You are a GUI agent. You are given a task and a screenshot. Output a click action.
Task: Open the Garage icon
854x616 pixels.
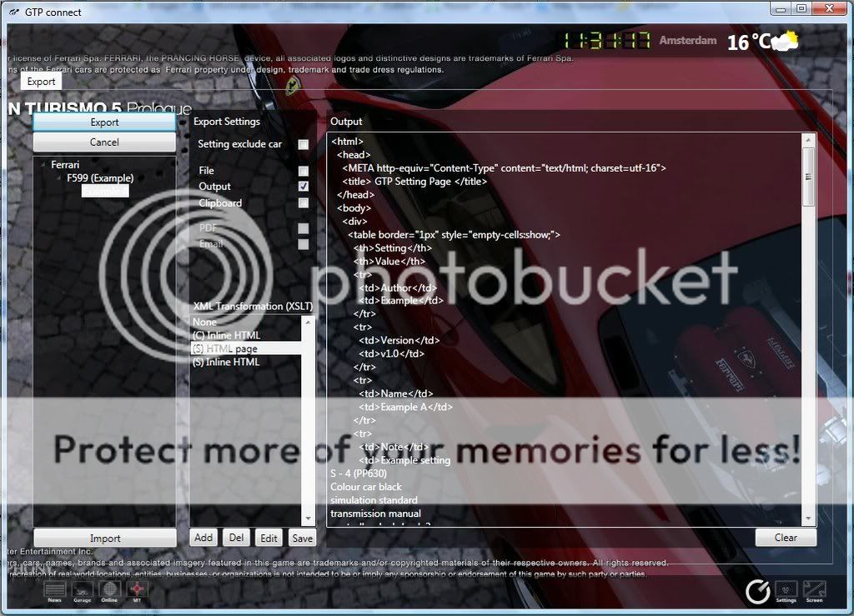(x=82, y=591)
